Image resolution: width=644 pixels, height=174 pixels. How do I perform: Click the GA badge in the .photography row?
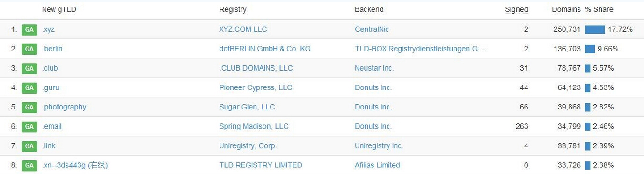[29, 107]
